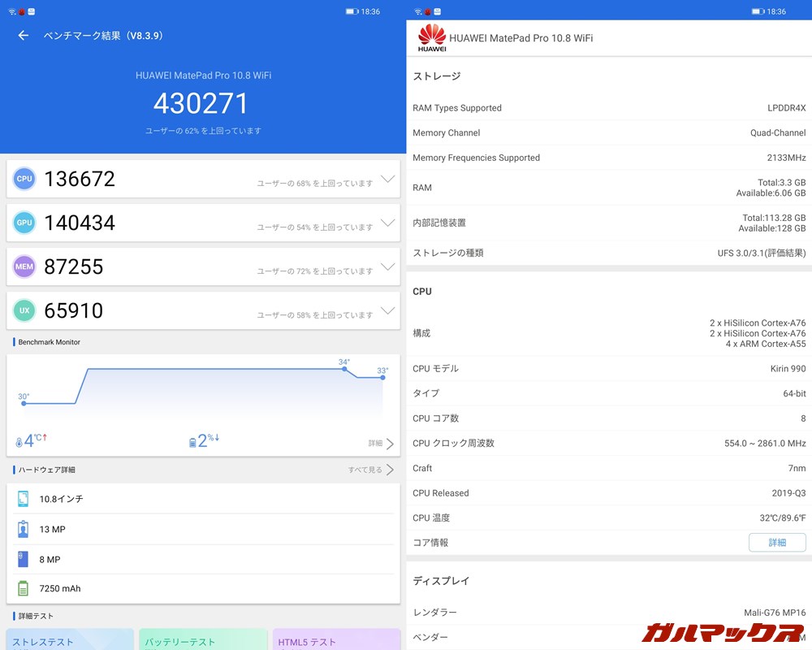
Task: Select the GPU score badge icon
Action: click(24, 223)
